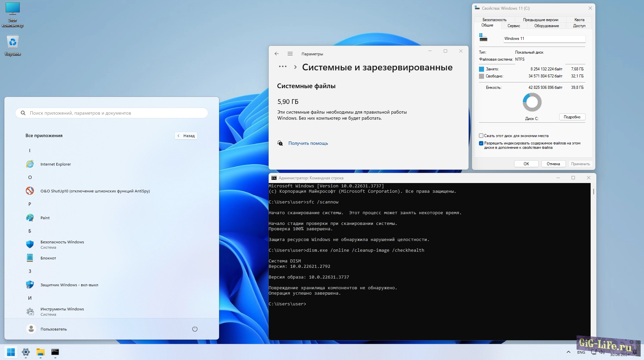The width and height of the screenshot is (644, 360).
Task: Enable compress this disk checkbox
Action: point(481,136)
